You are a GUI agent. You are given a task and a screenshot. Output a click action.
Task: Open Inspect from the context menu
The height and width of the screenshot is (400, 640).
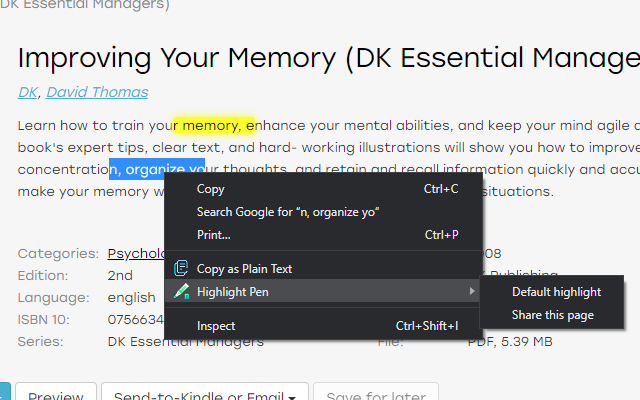coord(216,325)
